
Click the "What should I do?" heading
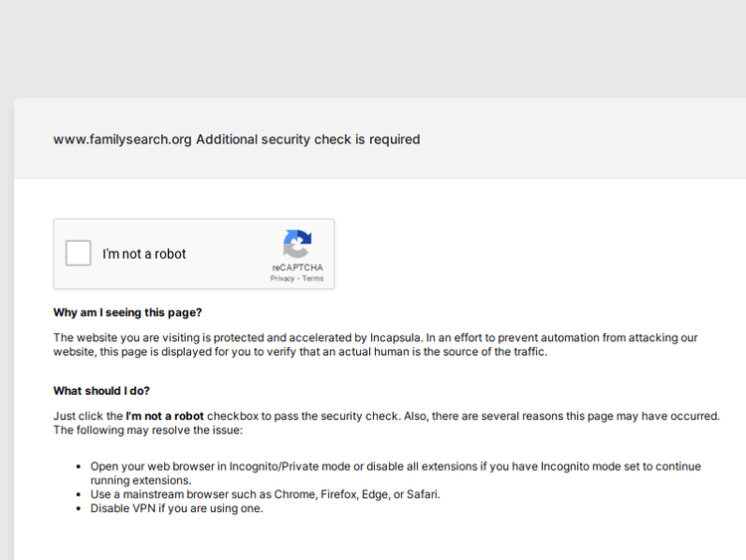click(101, 391)
